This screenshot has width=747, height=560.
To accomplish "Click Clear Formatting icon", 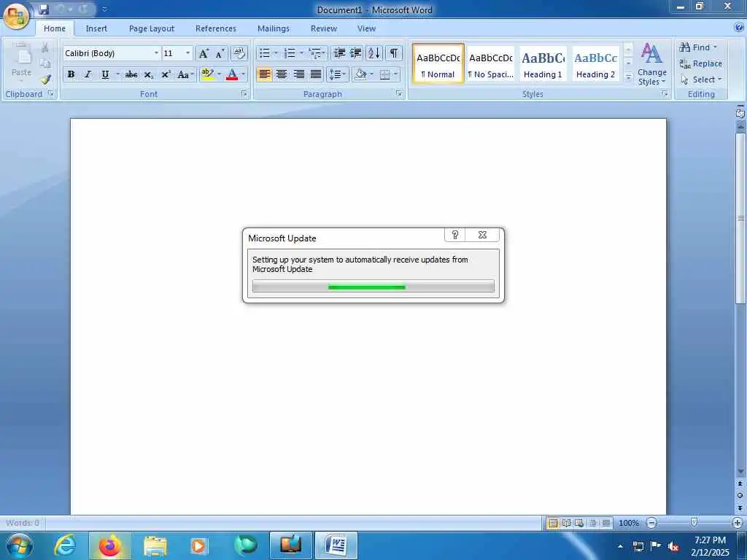I will click(x=239, y=52).
